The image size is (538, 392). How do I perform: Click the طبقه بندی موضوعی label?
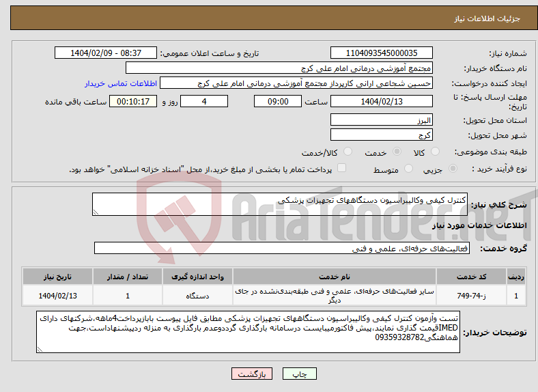coord(491,152)
